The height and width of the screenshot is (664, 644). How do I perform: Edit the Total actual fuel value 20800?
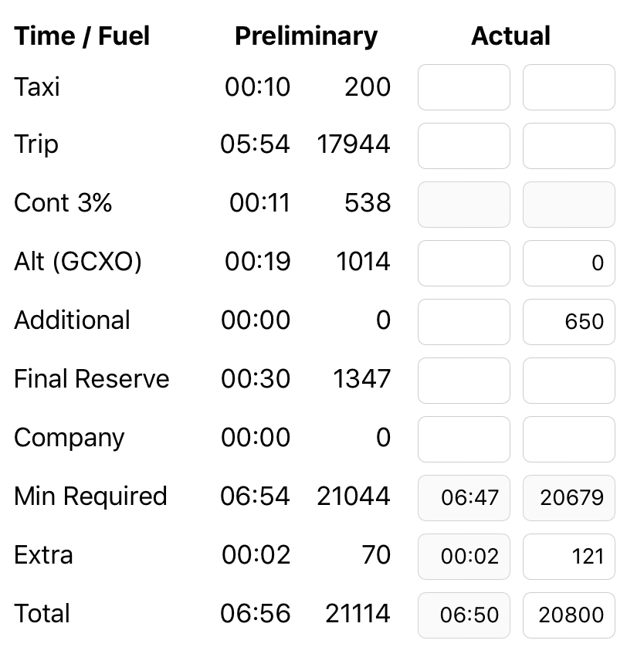click(568, 615)
